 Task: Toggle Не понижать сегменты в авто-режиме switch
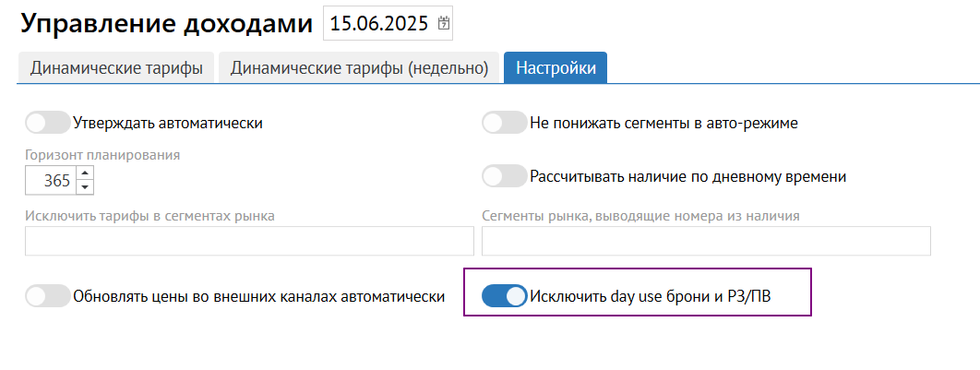[x=505, y=122]
